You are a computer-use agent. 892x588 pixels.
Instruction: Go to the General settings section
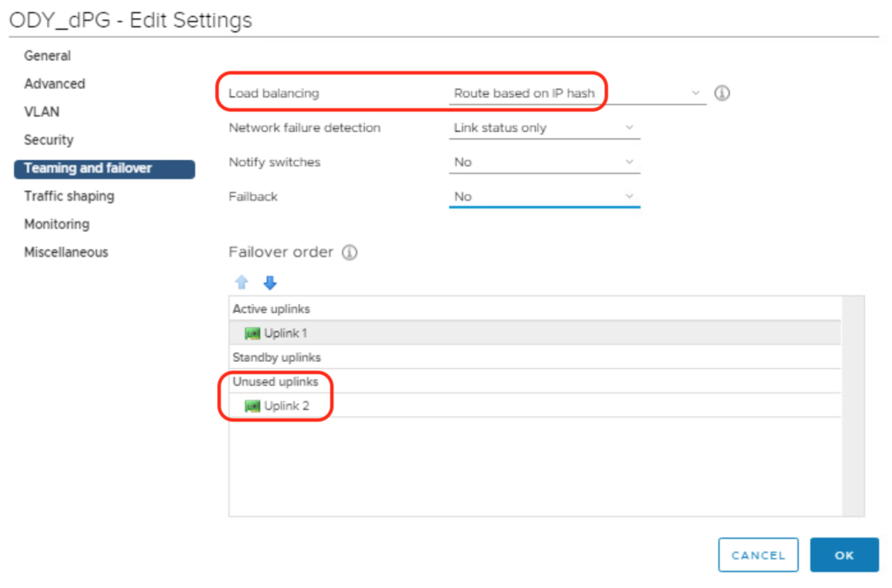coord(48,56)
